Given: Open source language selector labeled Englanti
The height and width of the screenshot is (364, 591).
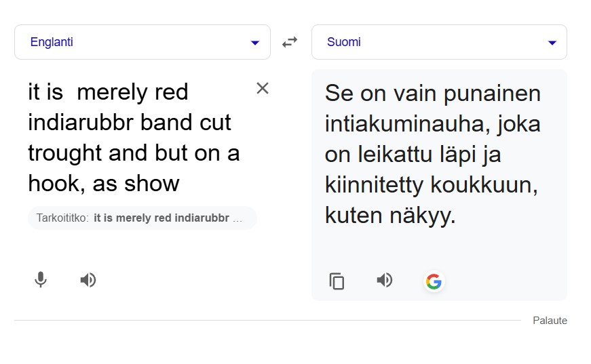Looking at the screenshot, I should (52, 42).
